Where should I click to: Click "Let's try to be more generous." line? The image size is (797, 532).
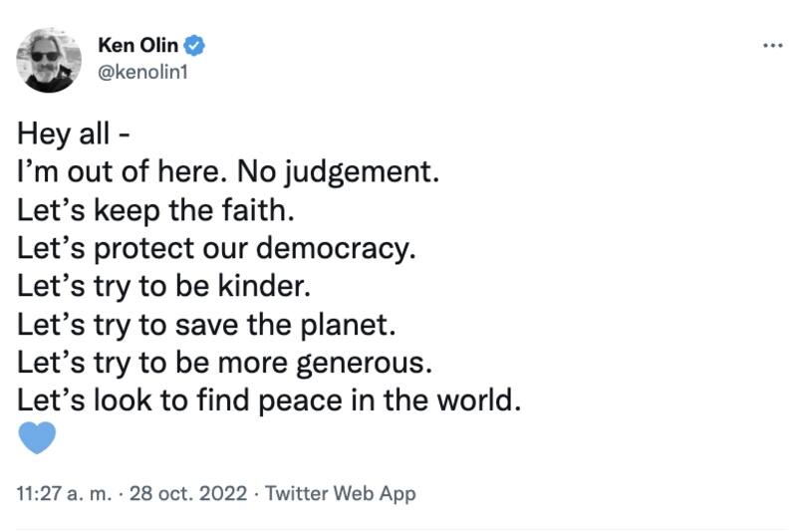point(224,363)
